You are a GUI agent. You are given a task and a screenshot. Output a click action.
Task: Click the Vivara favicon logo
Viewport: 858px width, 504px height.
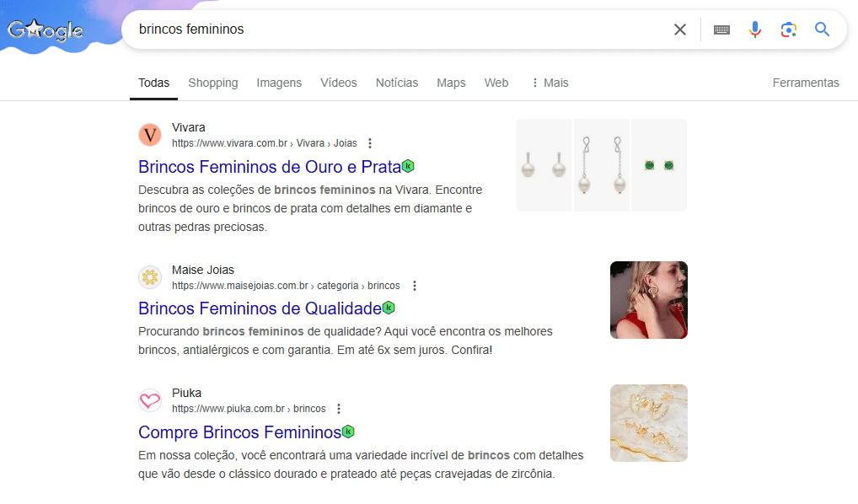tap(150, 135)
